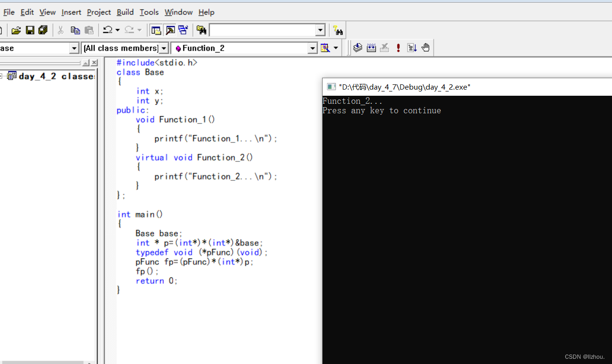Click the console window title path text
The image size is (612, 364).
pos(405,87)
